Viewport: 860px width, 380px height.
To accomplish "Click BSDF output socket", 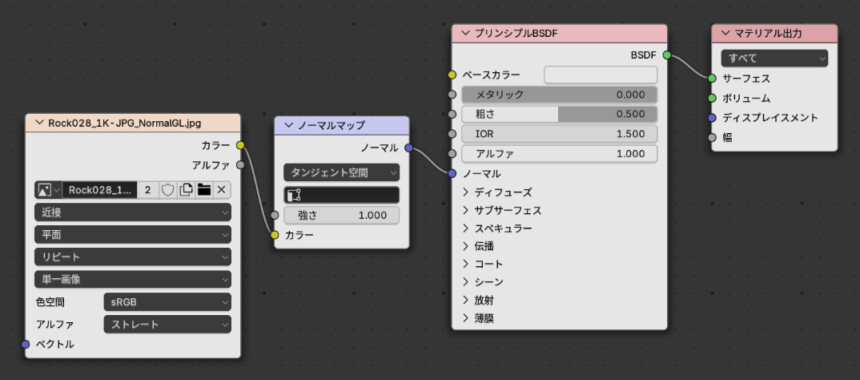I will tap(667, 55).
